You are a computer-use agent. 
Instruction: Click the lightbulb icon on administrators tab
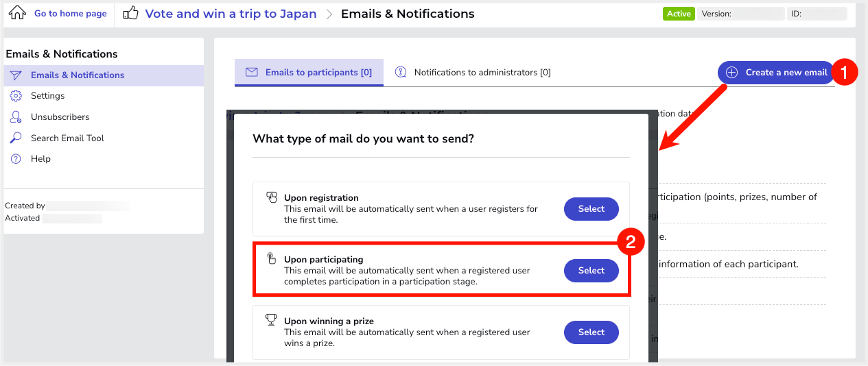[x=401, y=72]
